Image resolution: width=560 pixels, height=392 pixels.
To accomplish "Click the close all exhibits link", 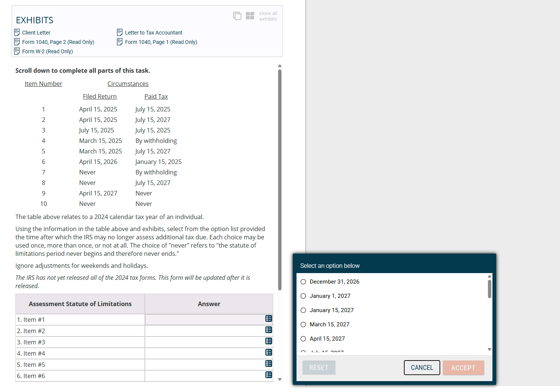I will (268, 16).
